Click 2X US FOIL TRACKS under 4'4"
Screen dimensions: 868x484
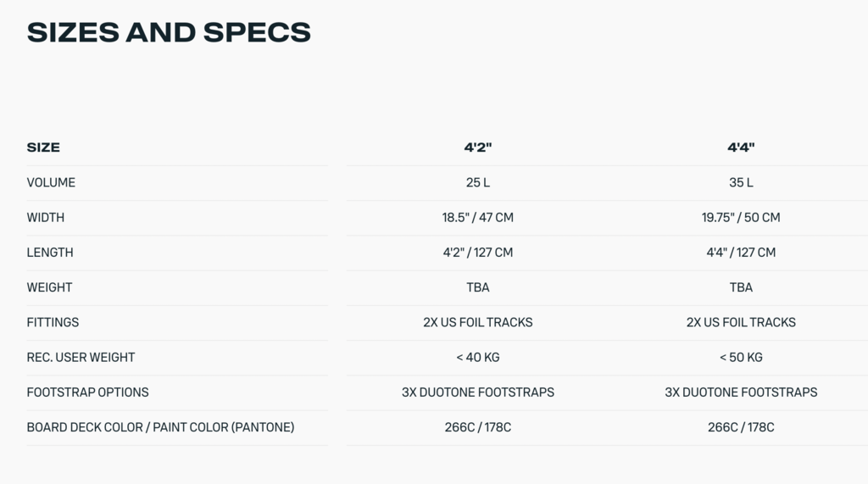point(741,322)
